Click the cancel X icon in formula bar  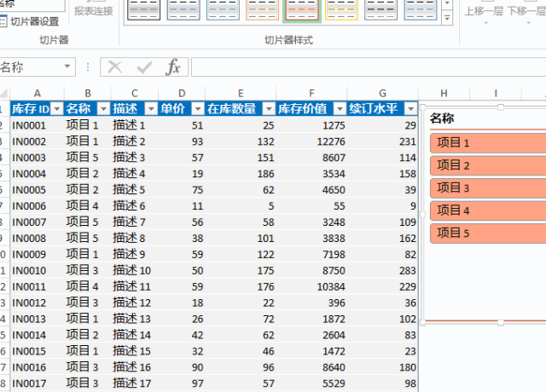(115, 66)
